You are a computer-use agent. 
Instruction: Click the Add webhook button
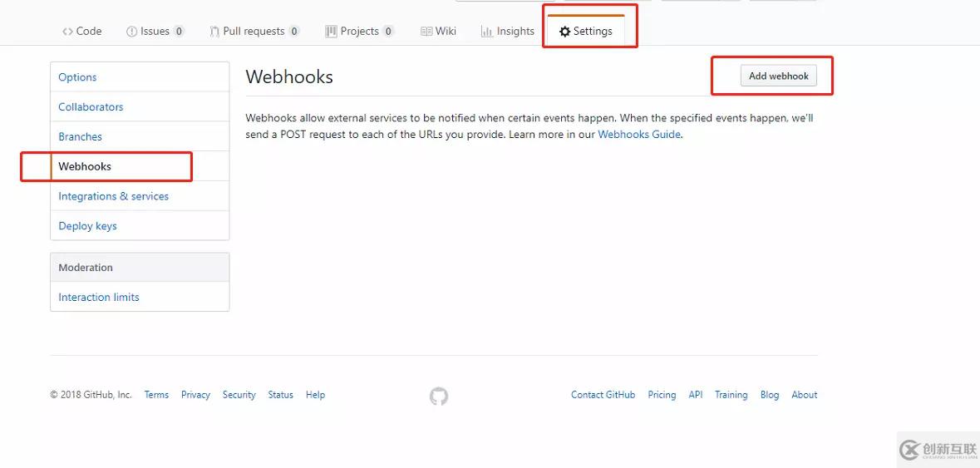point(778,76)
